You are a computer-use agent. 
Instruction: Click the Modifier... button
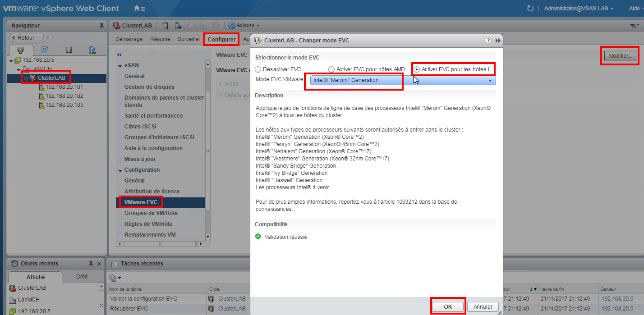pyautogui.click(x=621, y=56)
